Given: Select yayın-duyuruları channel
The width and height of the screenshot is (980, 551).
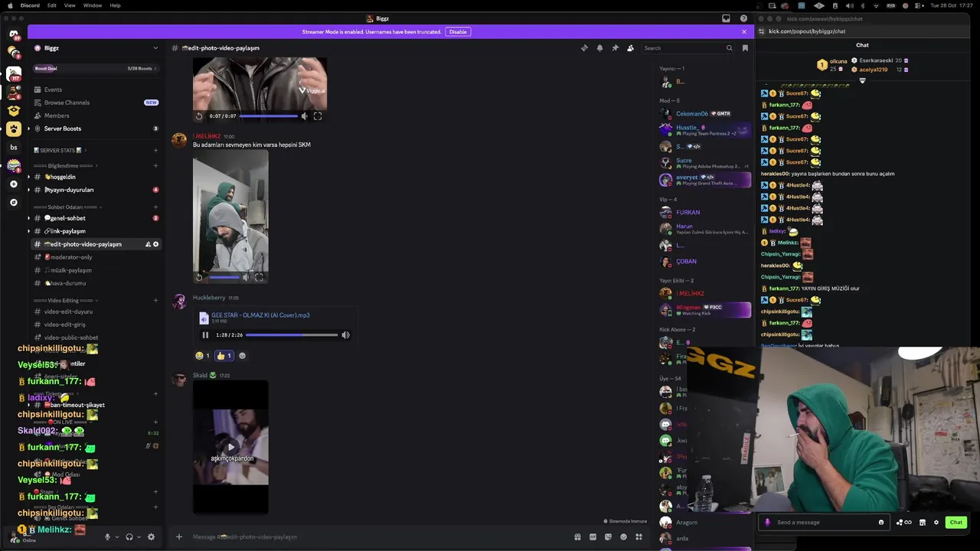Looking at the screenshot, I should tap(95, 190).
